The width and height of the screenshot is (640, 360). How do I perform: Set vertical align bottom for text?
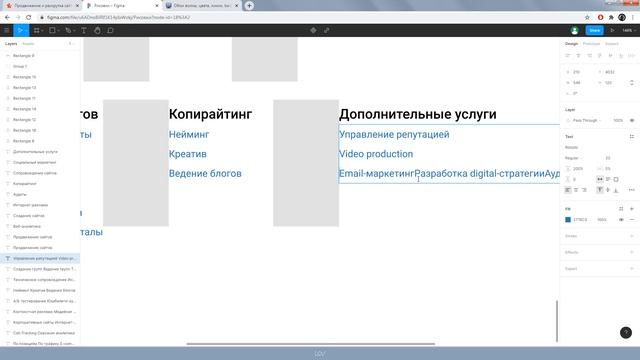pyautogui.click(x=616, y=190)
